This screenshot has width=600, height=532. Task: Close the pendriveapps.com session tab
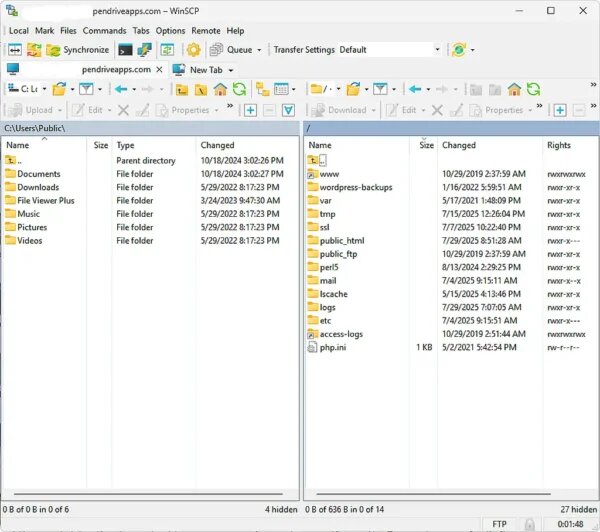pos(159,70)
